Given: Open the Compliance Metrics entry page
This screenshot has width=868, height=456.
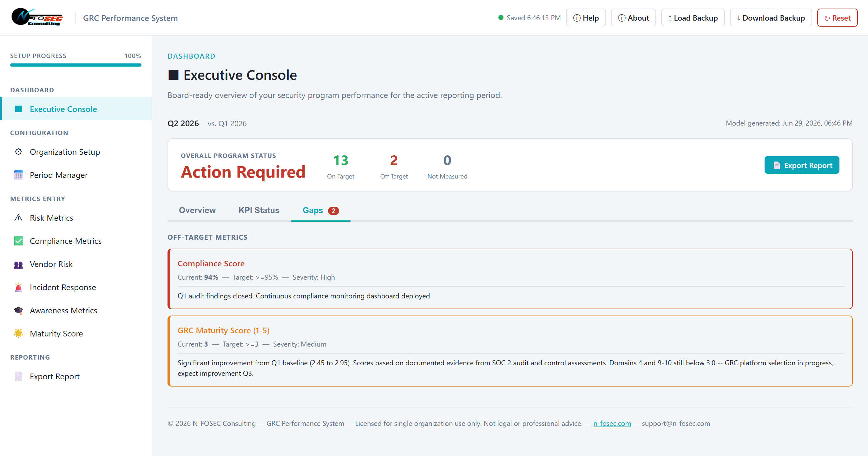Looking at the screenshot, I should coord(76,241).
